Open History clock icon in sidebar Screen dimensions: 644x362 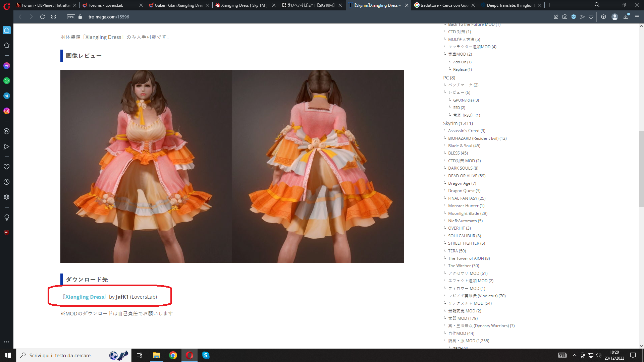[7, 182]
